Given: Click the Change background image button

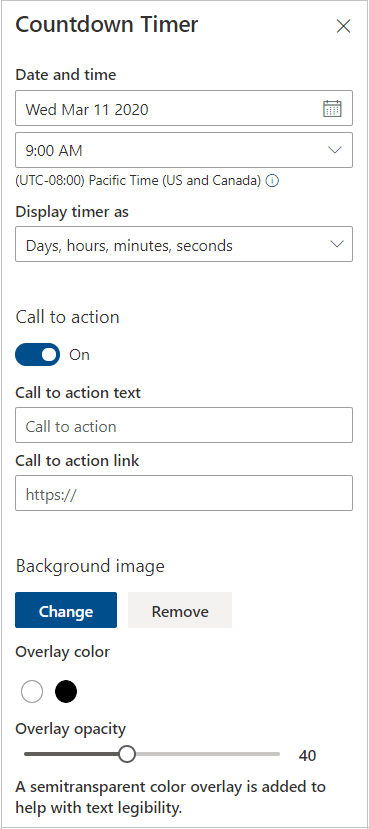Looking at the screenshot, I should point(66,610).
